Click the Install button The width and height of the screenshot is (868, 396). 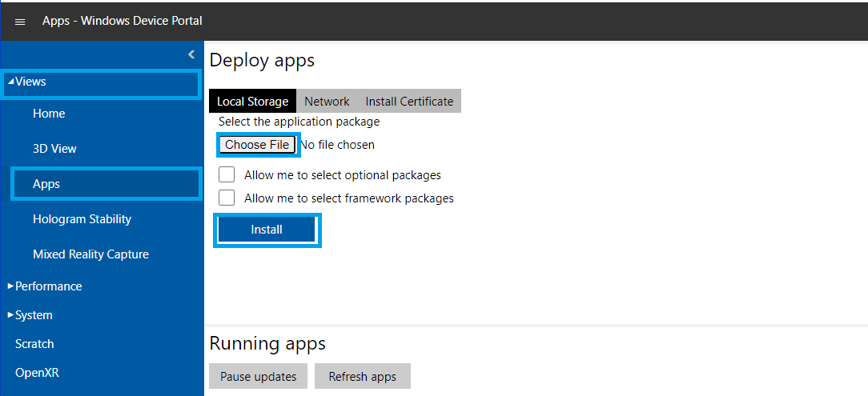pos(267,230)
